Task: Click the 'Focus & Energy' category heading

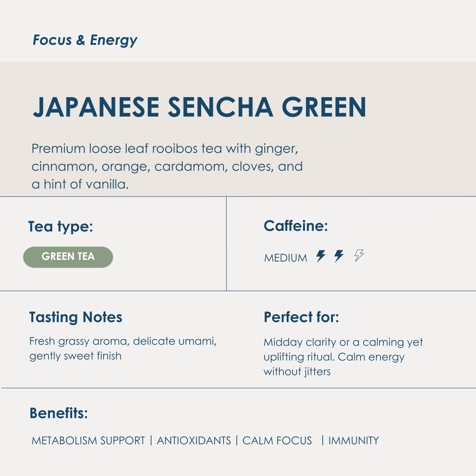Action: (x=85, y=40)
